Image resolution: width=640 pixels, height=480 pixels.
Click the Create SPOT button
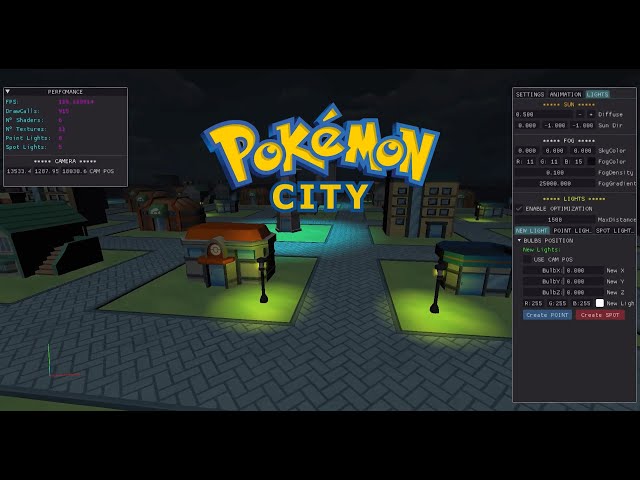(x=600, y=315)
